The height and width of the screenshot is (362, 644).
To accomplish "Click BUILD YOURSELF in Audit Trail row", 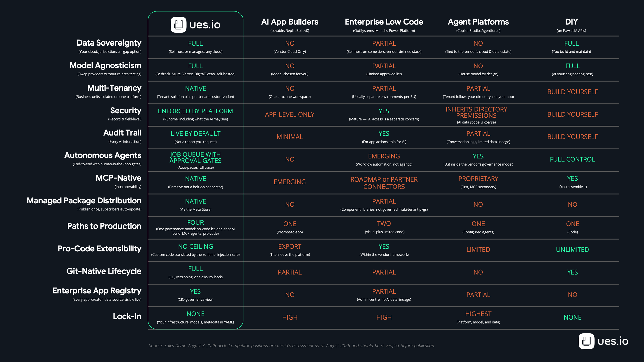I will [573, 137].
